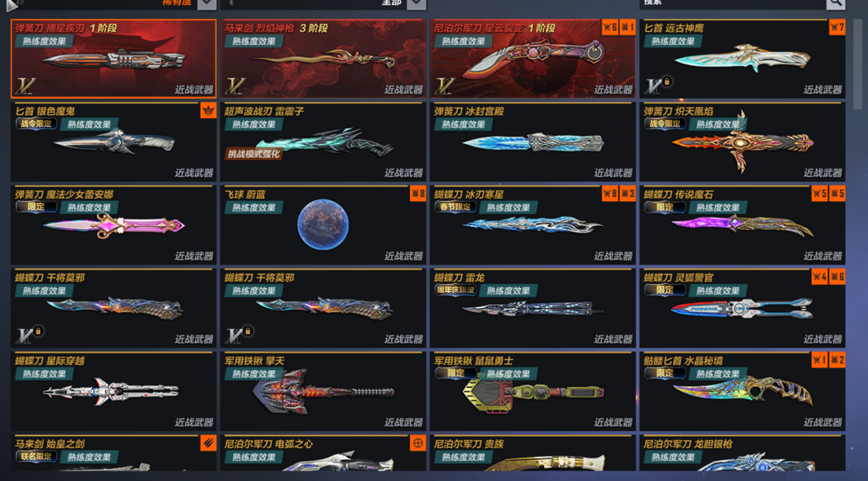Click inside the 搜索 search field
Screen dimensions: 868x481
tap(732, 3)
